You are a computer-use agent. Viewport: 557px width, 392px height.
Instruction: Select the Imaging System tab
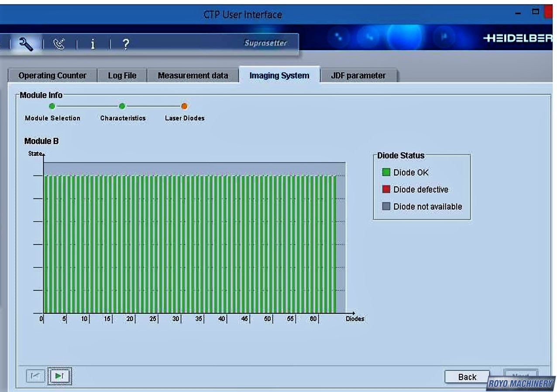tap(279, 76)
